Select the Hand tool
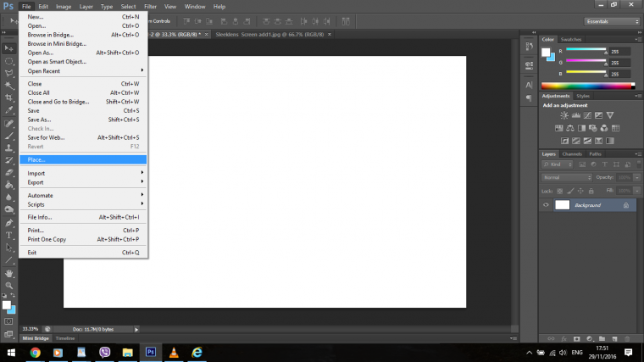The width and height of the screenshot is (644, 362). pyautogui.click(x=9, y=273)
